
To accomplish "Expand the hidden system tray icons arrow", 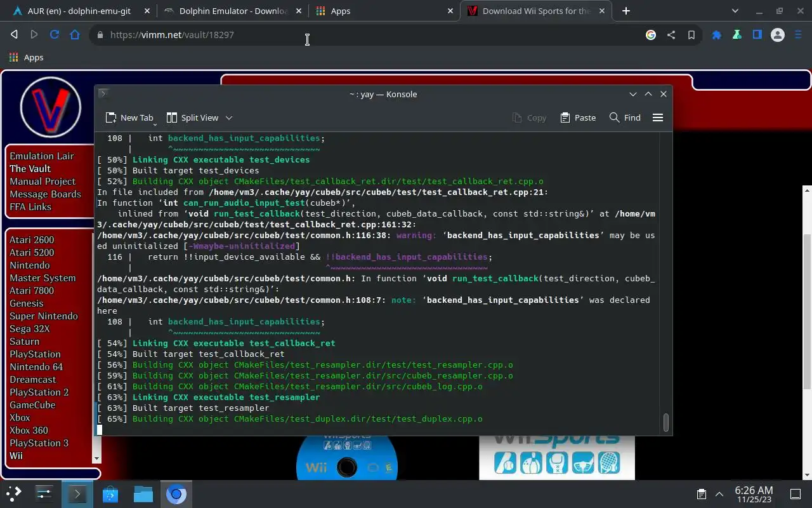I will (x=719, y=494).
